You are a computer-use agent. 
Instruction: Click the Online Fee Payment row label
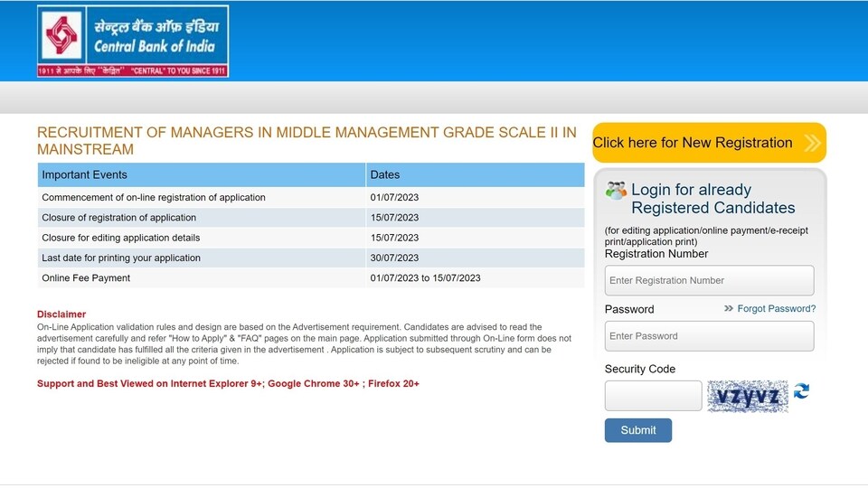[x=86, y=277]
